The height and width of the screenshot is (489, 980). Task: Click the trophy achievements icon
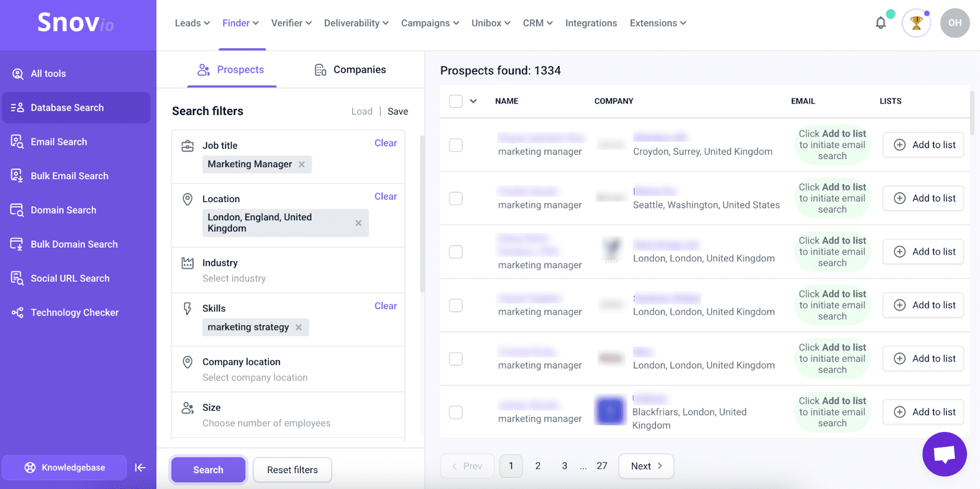click(x=916, y=23)
